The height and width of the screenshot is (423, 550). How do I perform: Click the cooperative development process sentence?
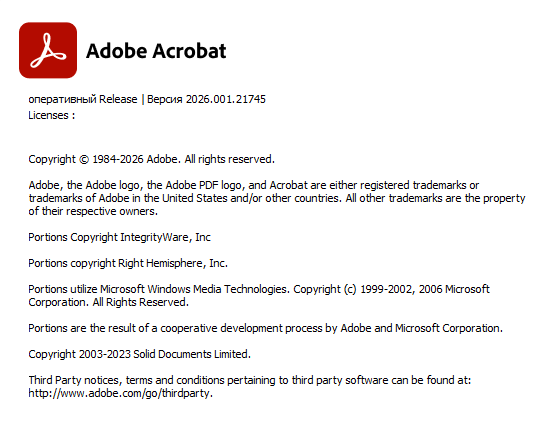(266, 328)
